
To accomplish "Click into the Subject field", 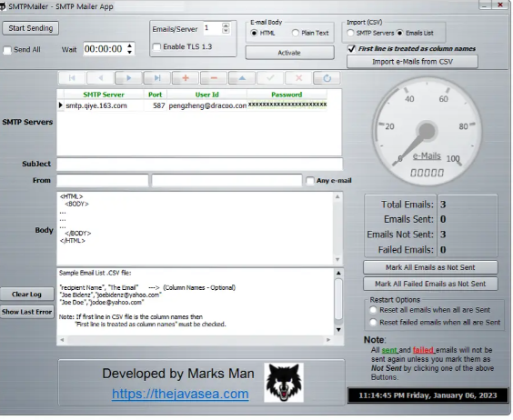I will click(x=199, y=165).
